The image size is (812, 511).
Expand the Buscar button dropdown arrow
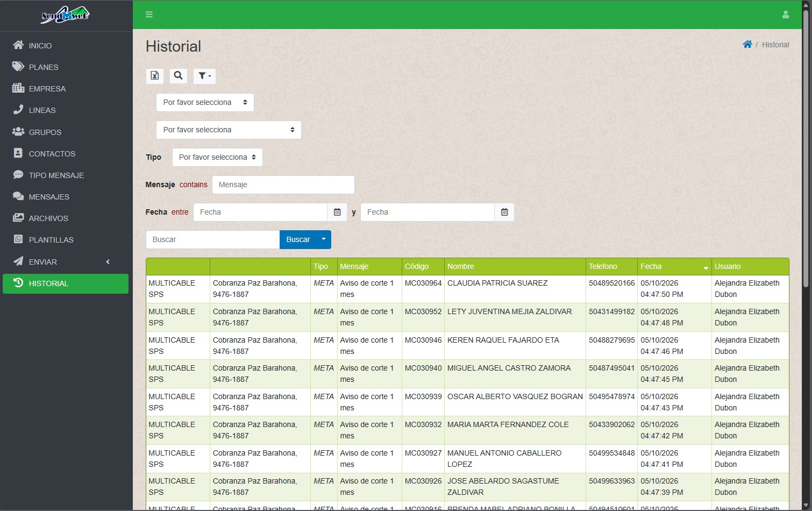coord(324,239)
